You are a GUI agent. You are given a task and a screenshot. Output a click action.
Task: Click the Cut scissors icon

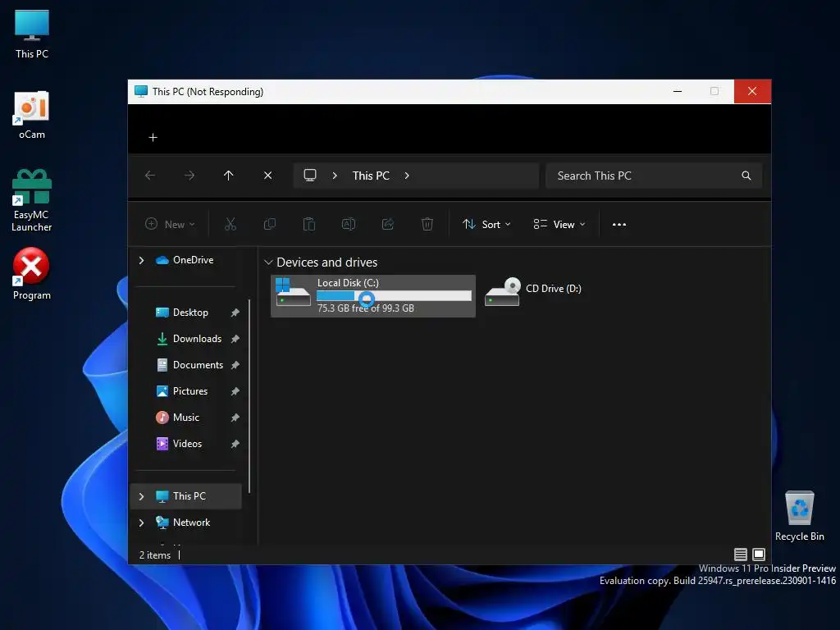tap(231, 224)
